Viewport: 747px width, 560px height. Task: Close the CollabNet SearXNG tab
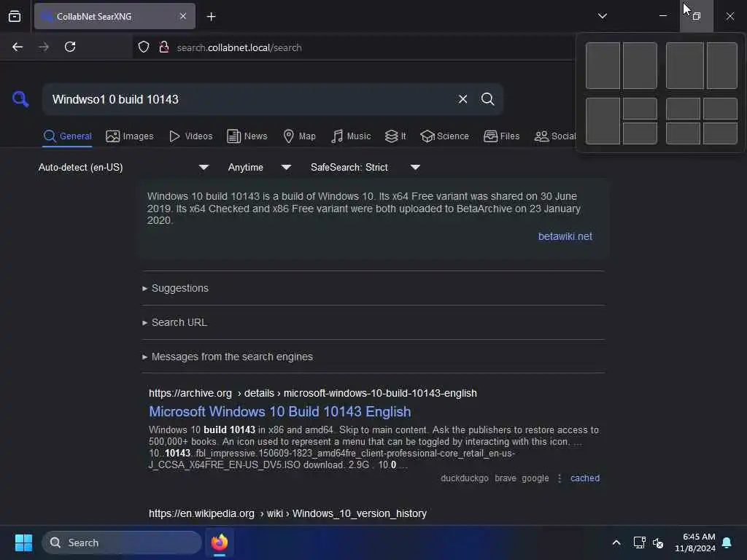pos(183,16)
